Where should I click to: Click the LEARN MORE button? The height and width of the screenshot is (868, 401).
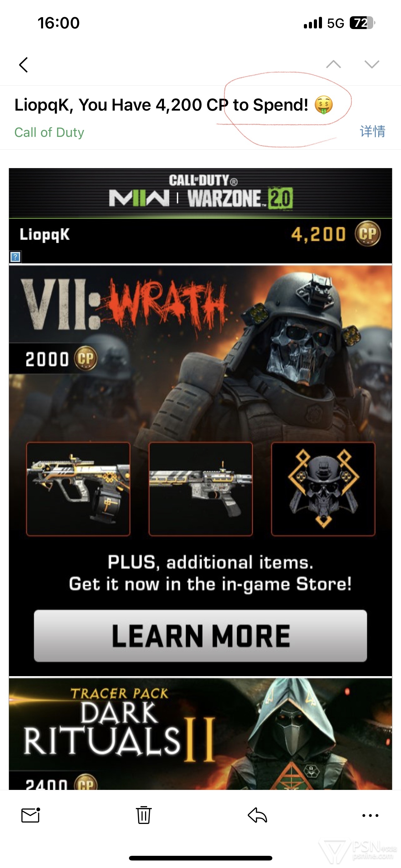point(200,636)
